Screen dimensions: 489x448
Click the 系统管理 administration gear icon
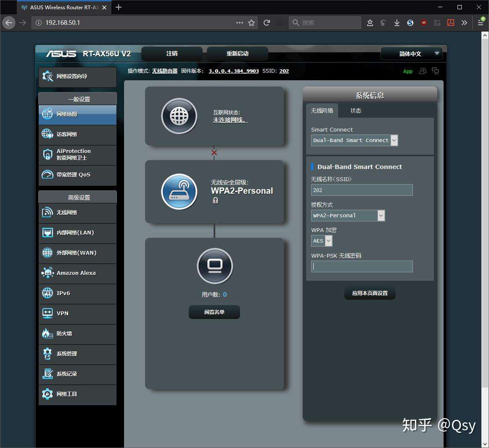48,353
